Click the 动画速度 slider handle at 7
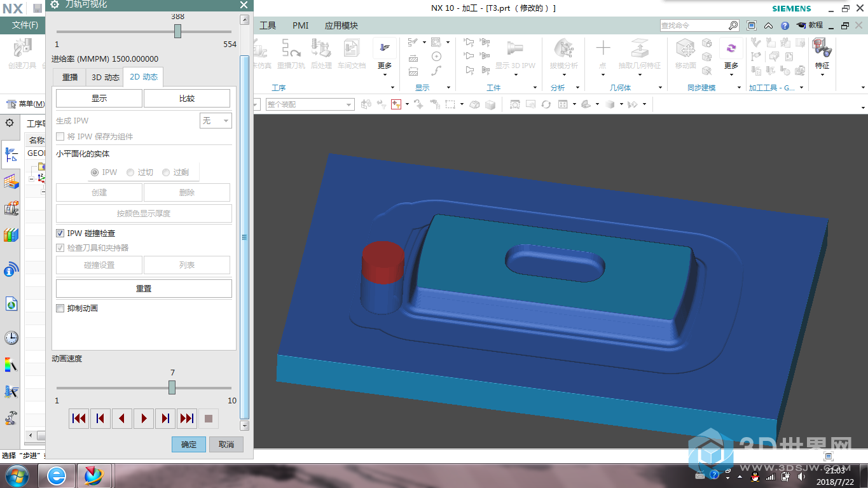868x488 pixels. (x=172, y=387)
